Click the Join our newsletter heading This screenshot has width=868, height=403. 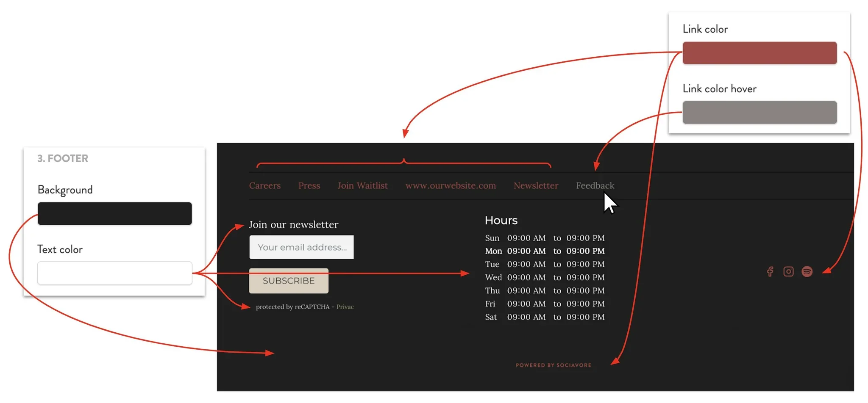pos(293,224)
